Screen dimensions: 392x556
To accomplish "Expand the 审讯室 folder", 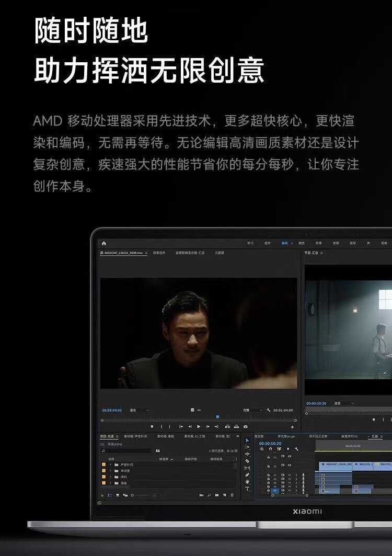I will 110,471.
